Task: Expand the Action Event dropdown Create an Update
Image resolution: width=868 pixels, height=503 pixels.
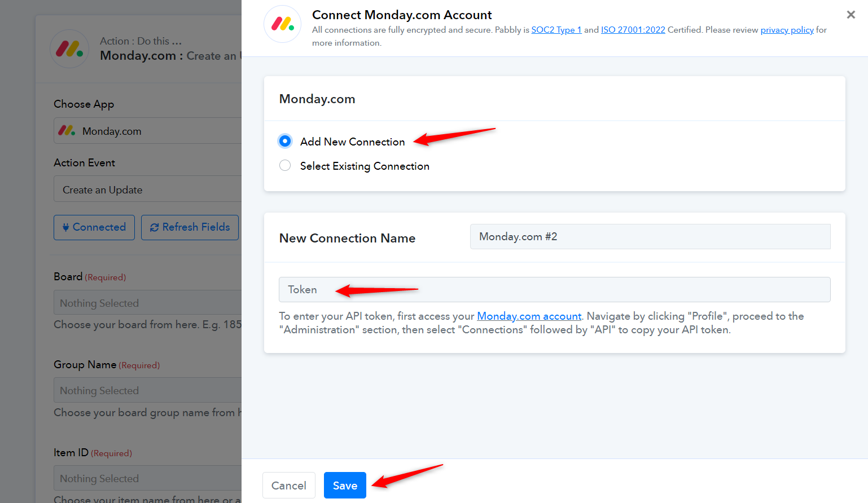Action: pyautogui.click(x=148, y=189)
